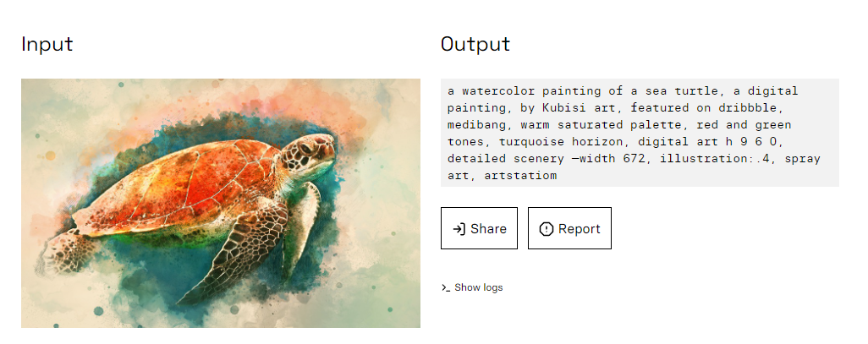Click the exclamation circle Report icon
868x344 pixels.
[x=546, y=228]
